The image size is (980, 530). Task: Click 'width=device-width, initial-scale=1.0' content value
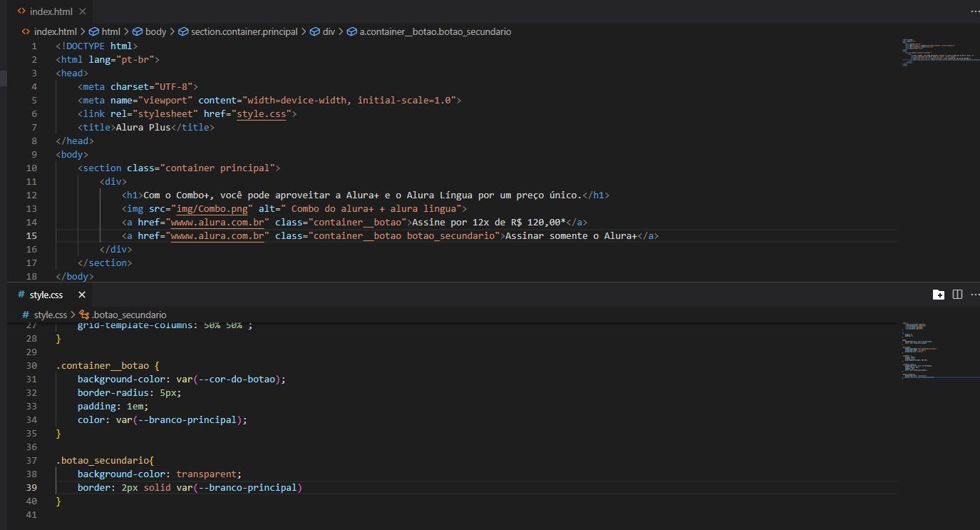click(x=349, y=101)
